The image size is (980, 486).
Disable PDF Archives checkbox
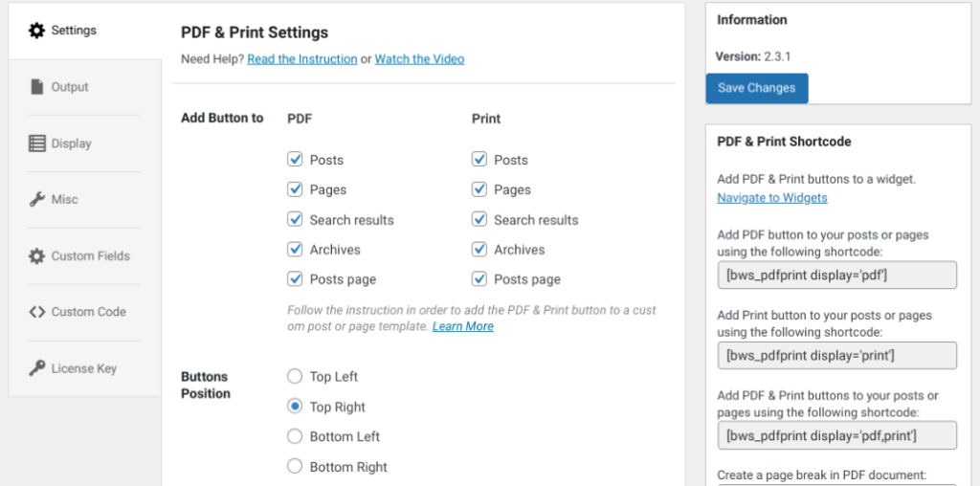click(296, 249)
